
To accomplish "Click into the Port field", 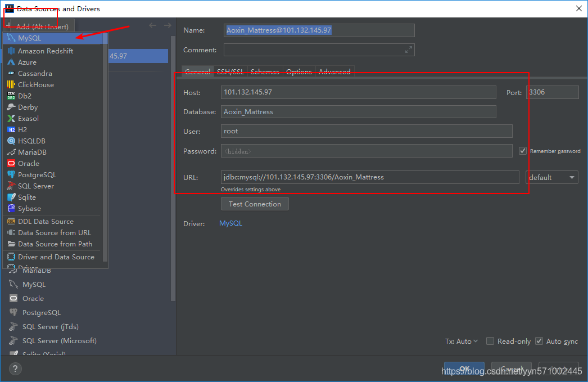I will [x=553, y=92].
